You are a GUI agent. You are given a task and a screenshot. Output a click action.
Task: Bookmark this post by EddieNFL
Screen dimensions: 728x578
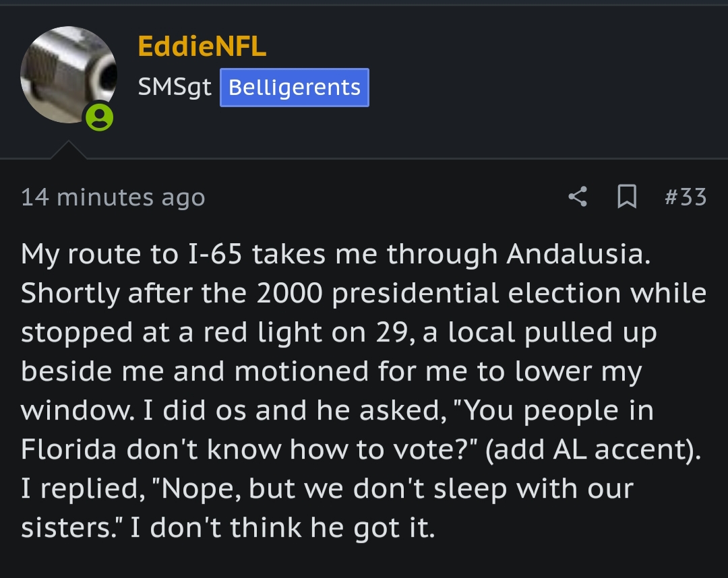point(627,196)
